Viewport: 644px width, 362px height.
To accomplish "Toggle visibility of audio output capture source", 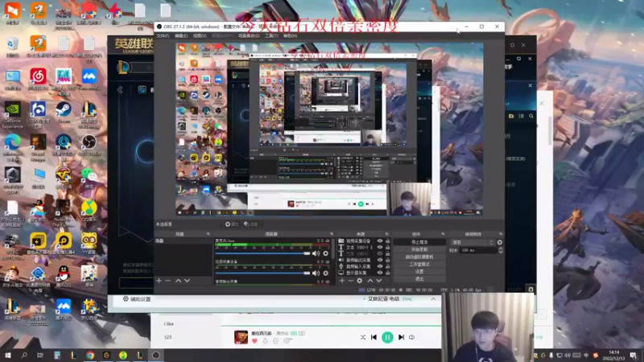I will [380, 260].
